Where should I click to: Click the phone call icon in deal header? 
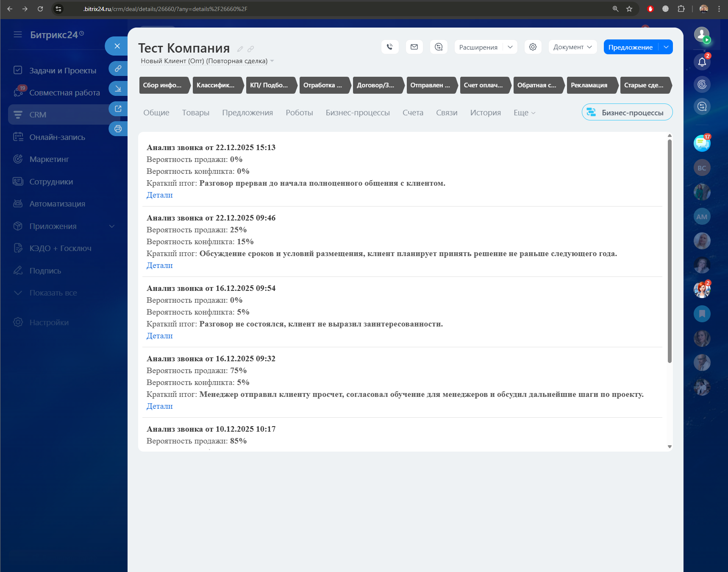point(390,47)
